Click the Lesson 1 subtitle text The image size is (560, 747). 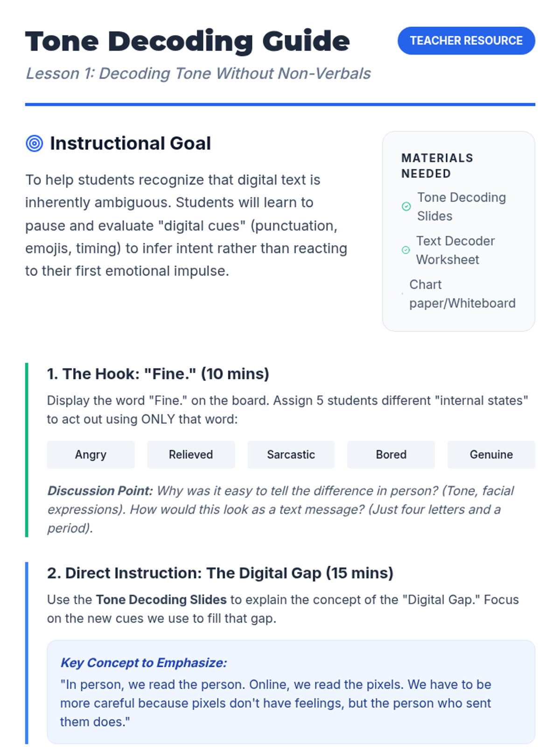pos(198,73)
